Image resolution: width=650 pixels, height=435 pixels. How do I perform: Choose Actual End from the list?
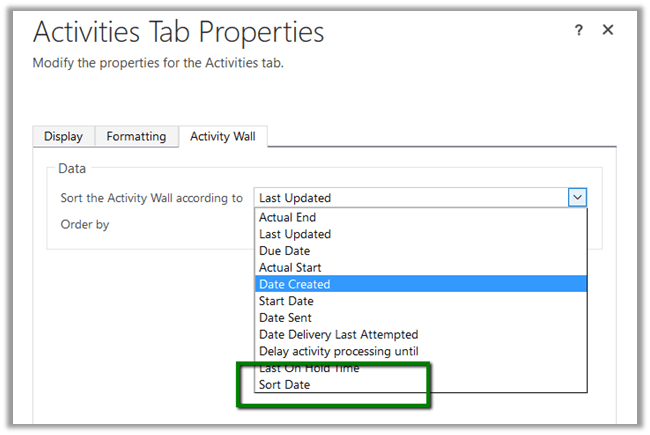pos(288,217)
